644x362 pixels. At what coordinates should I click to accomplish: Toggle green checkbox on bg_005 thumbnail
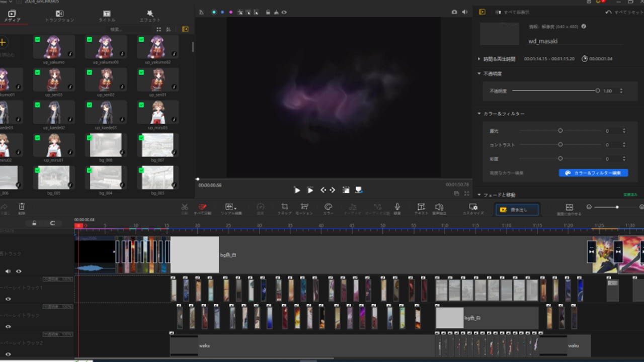pyautogui.click(x=37, y=170)
